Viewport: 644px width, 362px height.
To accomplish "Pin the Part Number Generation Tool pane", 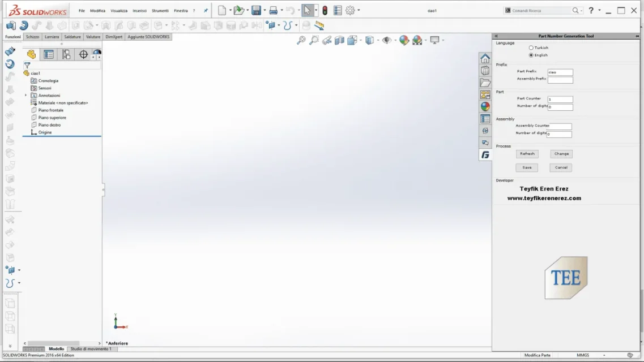I will [637, 36].
